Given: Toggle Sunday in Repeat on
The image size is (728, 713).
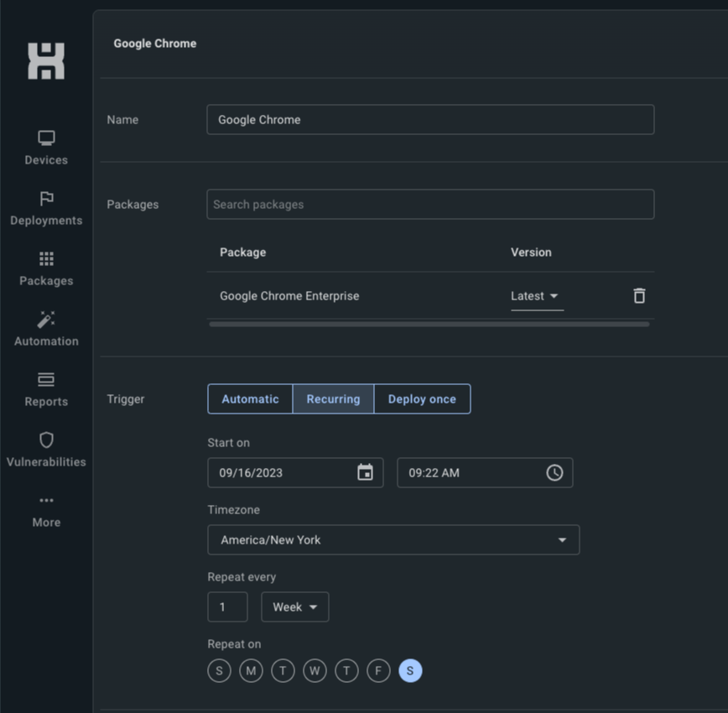Looking at the screenshot, I should click(219, 671).
